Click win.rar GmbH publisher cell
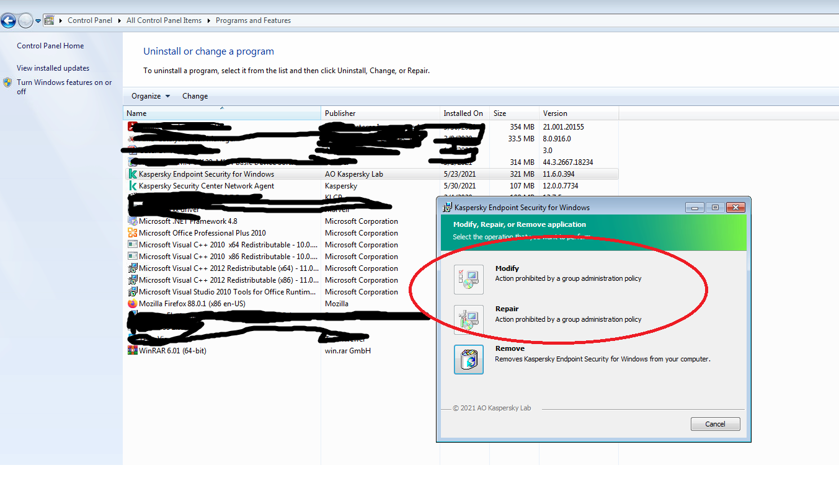This screenshot has height=504, width=839. point(348,351)
